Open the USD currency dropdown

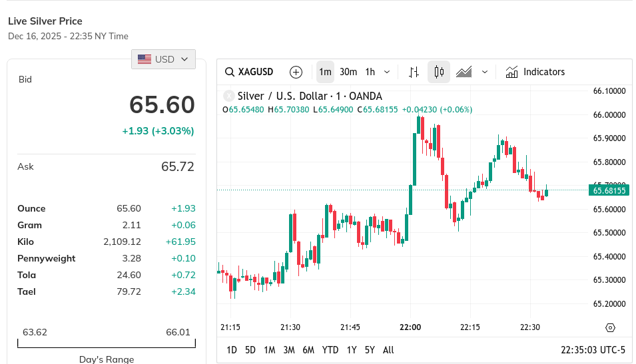pos(163,59)
